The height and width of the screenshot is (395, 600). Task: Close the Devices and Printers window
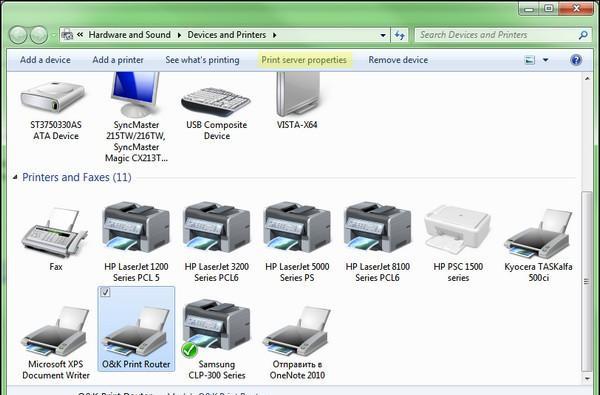[x=576, y=8]
